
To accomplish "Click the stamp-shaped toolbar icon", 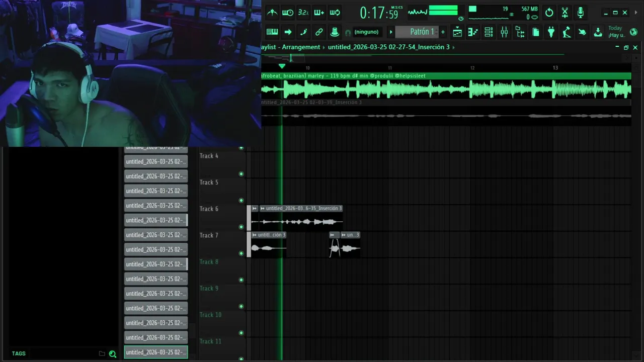I will [x=335, y=32].
